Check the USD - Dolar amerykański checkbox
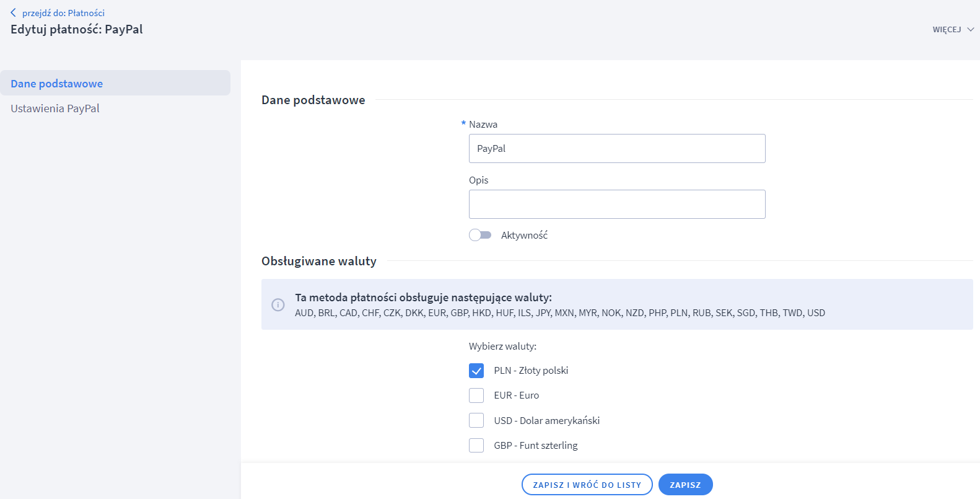Image resolution: width=980 pixels, height=499 pixels. [476, 420]
